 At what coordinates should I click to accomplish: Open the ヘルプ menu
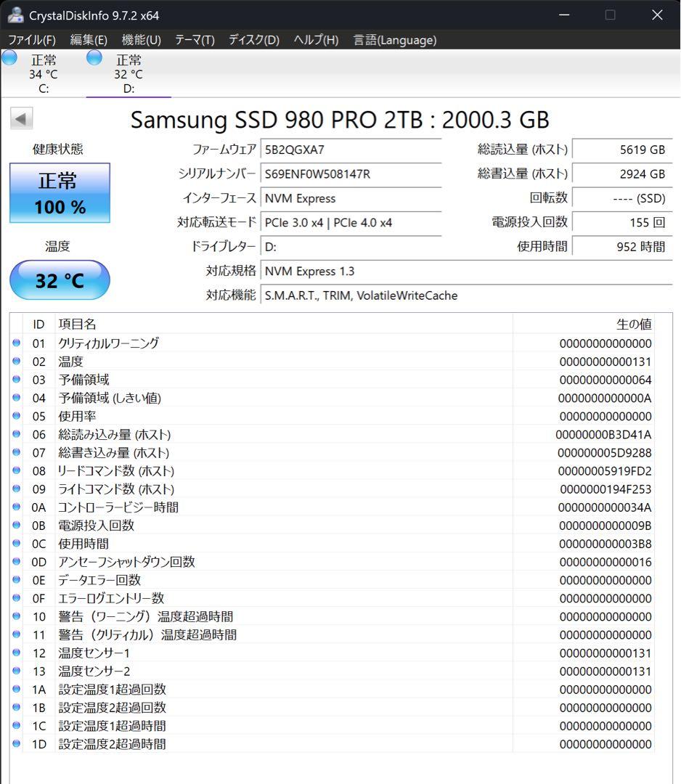[315, 40]
